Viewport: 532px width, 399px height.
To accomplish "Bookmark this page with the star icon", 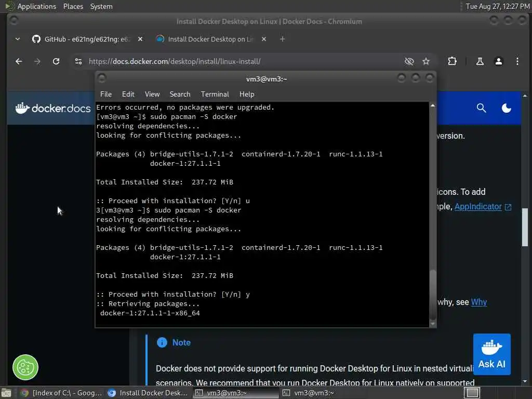I will [x=426, y=61].
